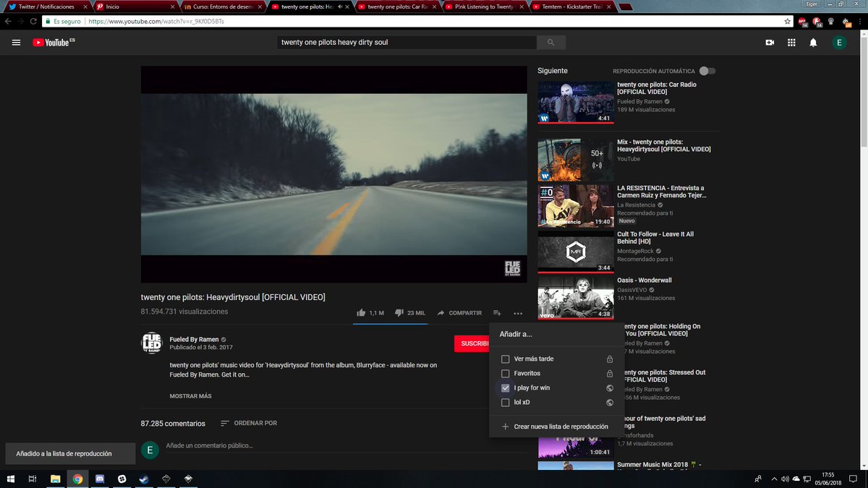The width and height of the screenshot is (868, 488).
Task: Click the browser address bar URL
Action: point(156,22)
